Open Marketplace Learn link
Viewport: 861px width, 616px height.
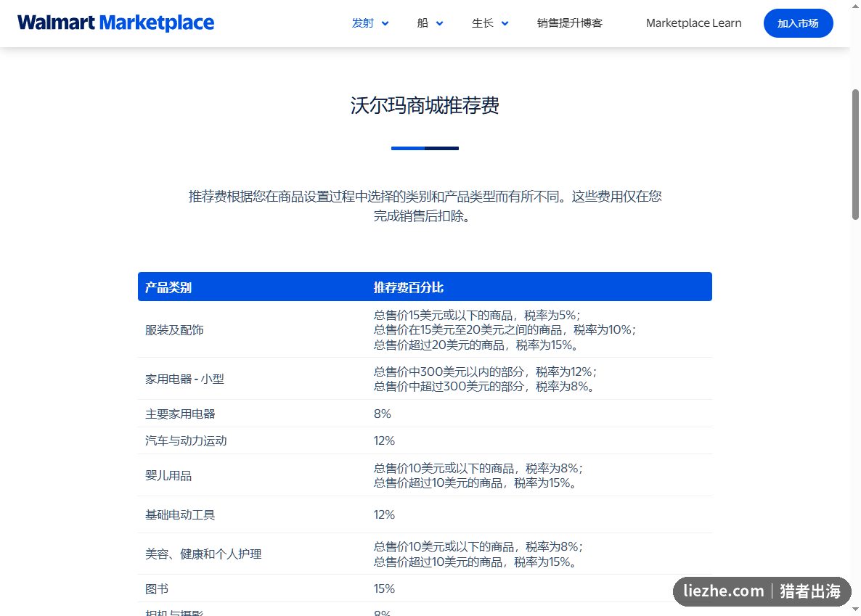pyautogui.click(x=693, y=23)
